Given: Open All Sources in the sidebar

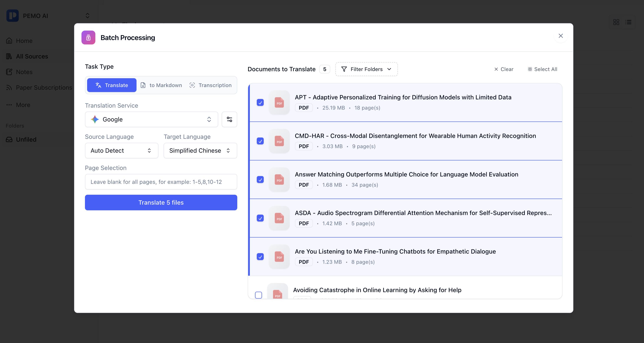Looking at the screenshot, I should (x=32, y=57).
